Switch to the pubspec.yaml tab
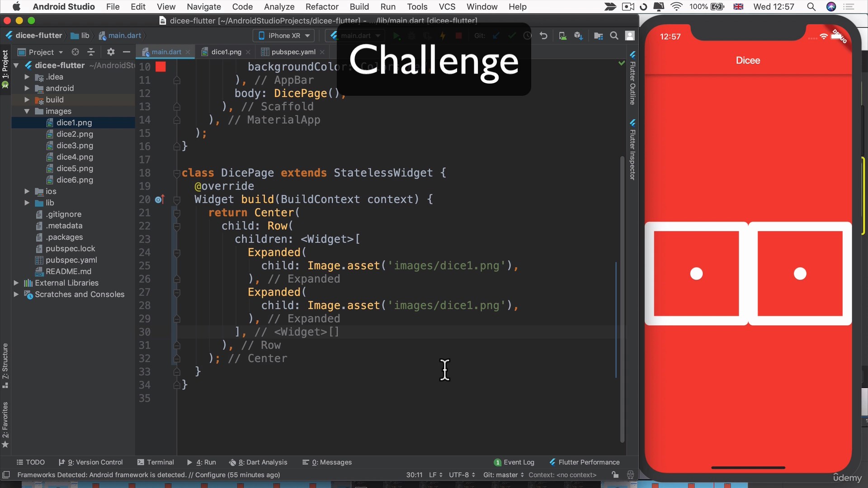 click(293, 52)
